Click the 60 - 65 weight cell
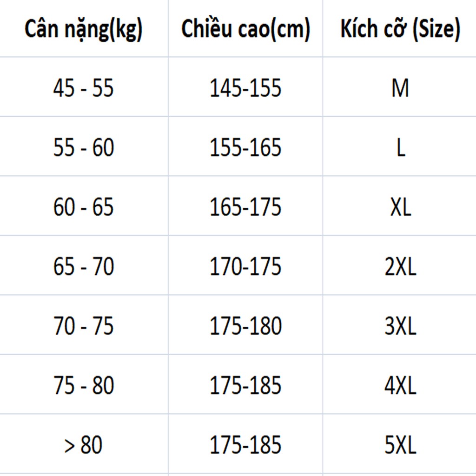This screenshot has height=476, width=476. pyautogui.click(x=84, y=206)
